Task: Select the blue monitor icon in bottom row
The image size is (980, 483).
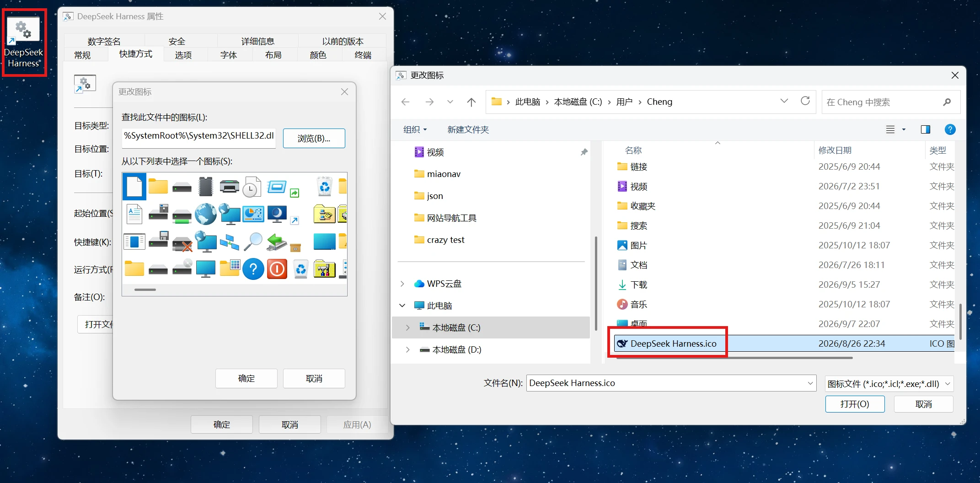Action: click(205, 269)
